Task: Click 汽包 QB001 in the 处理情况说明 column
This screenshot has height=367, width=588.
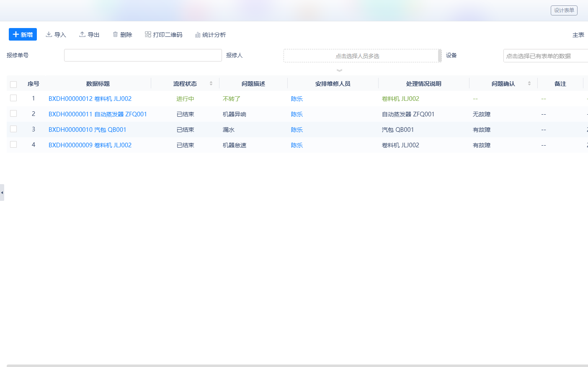Action: (x=398, y=130)
